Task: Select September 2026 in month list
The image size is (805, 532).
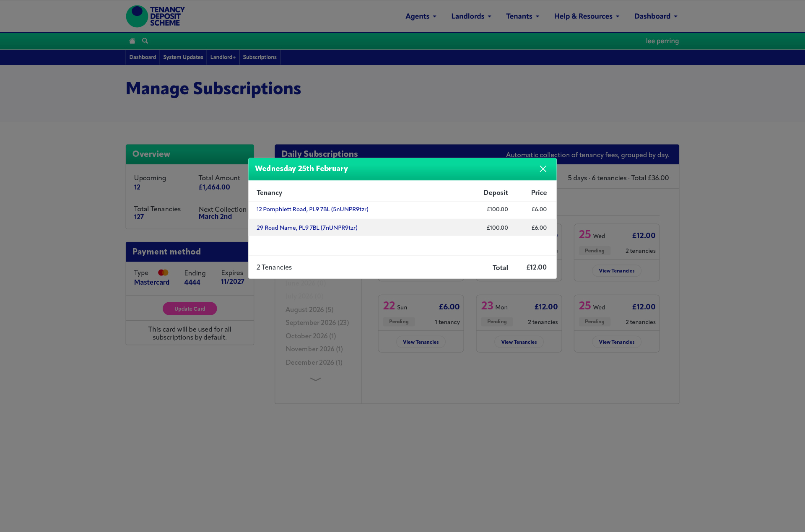Action: pyautogui.click(x=317, y=322)
